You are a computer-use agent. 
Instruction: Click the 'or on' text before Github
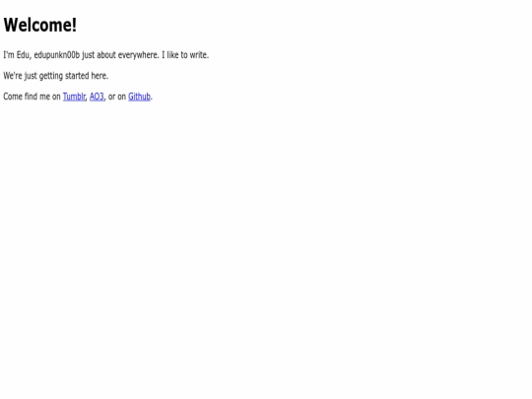(117, 97)
